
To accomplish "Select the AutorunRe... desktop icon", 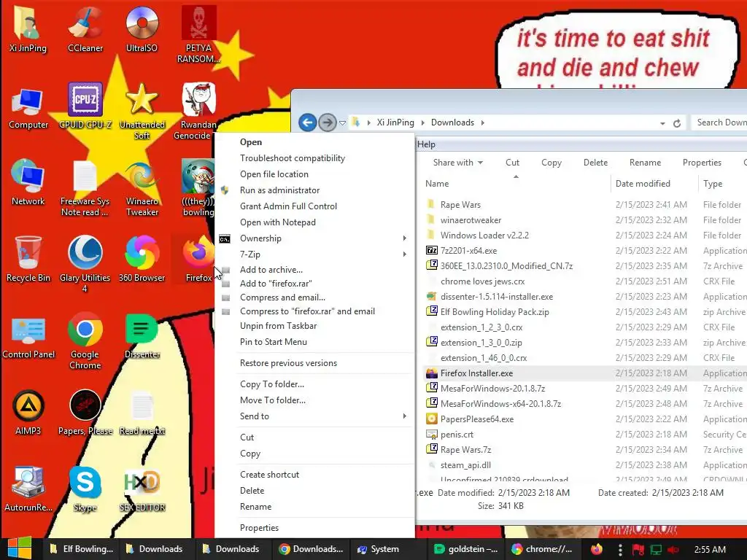I will [x=28, y=489].
